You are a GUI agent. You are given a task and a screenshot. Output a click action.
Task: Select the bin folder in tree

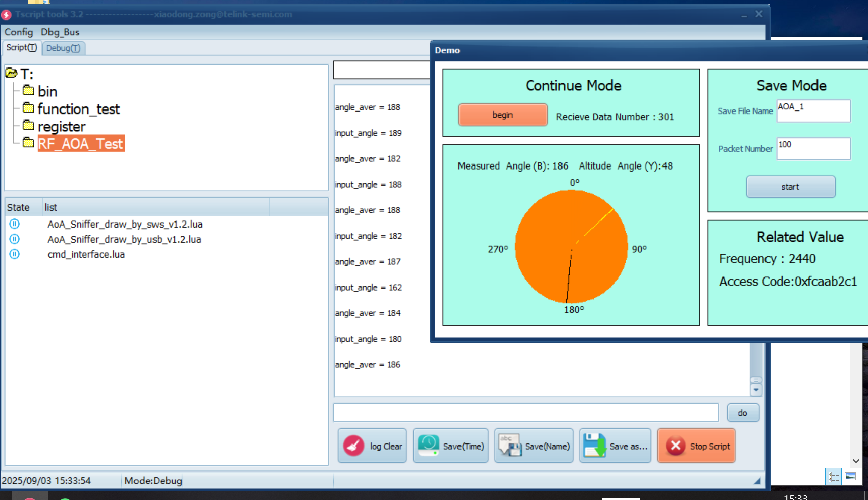pyautogui.click(x=47, y=91)
